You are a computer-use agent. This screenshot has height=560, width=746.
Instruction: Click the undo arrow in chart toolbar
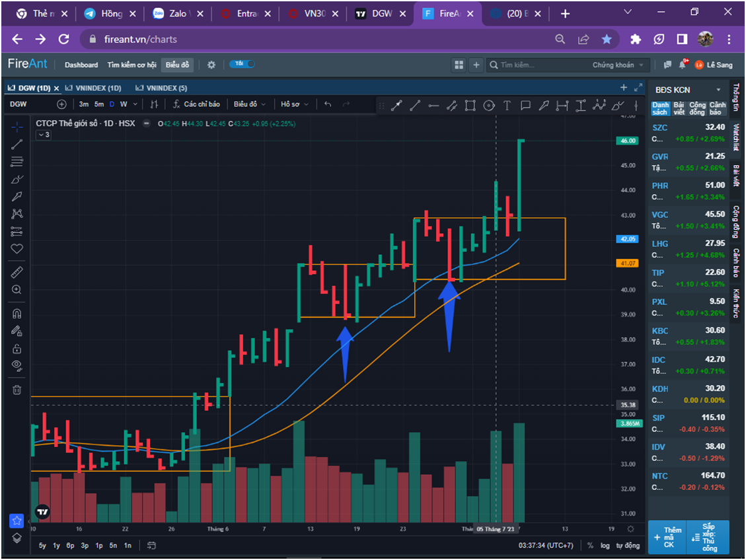point(328,104)
